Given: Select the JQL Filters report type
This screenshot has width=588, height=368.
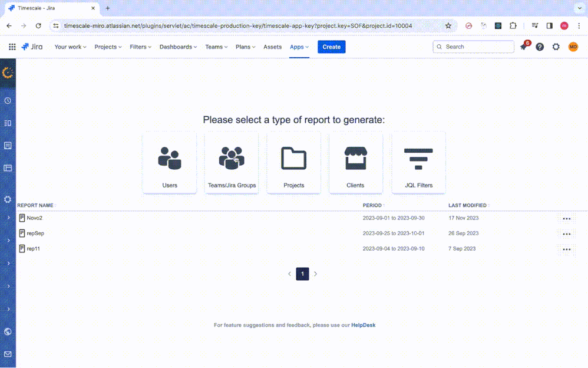Looking at the screenshot, I should (x=418, y=162).
